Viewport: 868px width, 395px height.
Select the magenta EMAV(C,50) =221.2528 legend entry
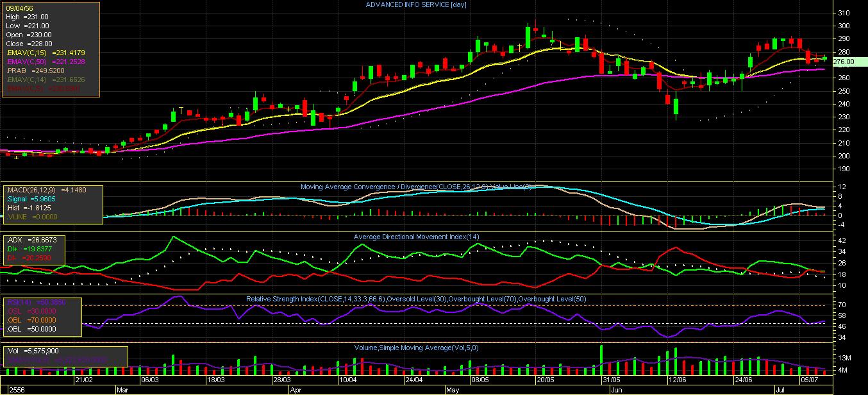coord(45,62)
